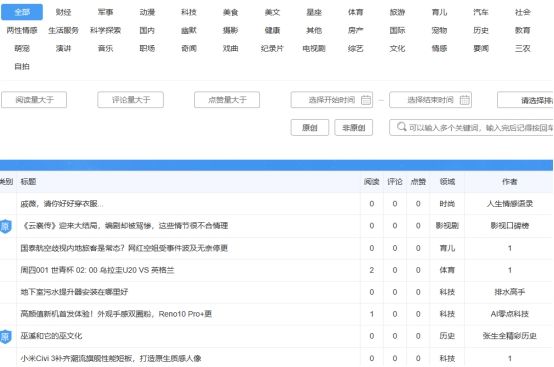Select the 动漫 category filter
The height and width of the screenshot is (367, 554).
tap(147, 12)
